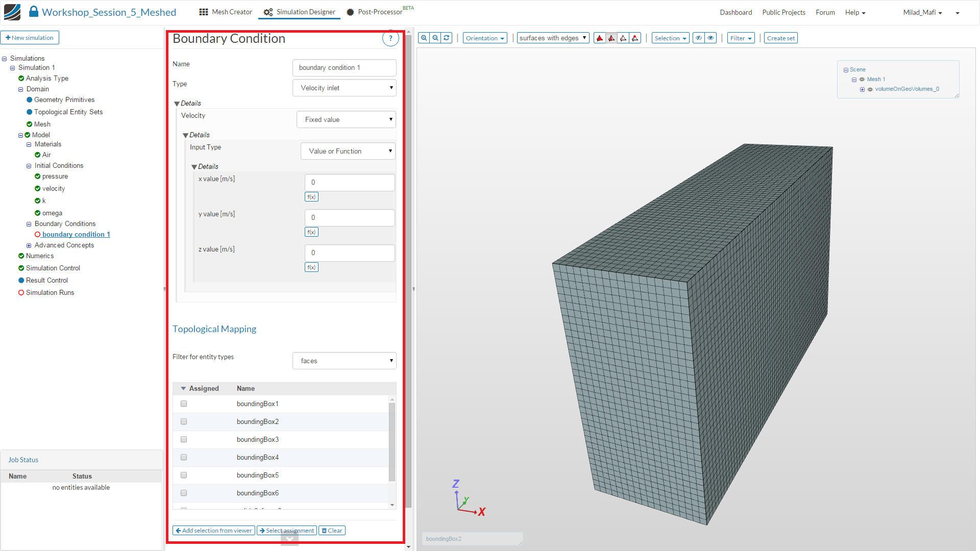Select the volume picking mode icon
Viewport: 980px width, 551px height.
[x=600, y=38]
